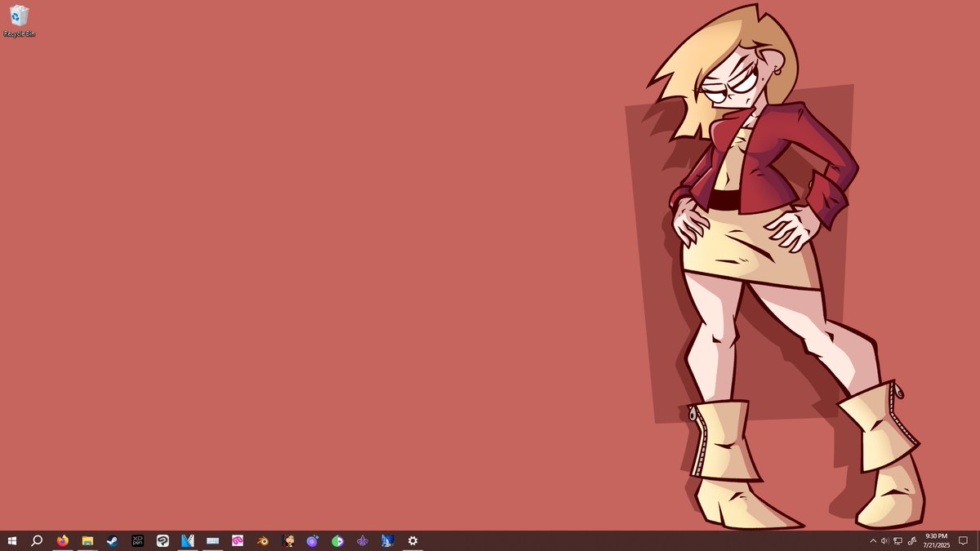
Task: Open the Windows Start menu
Action: 12,540
